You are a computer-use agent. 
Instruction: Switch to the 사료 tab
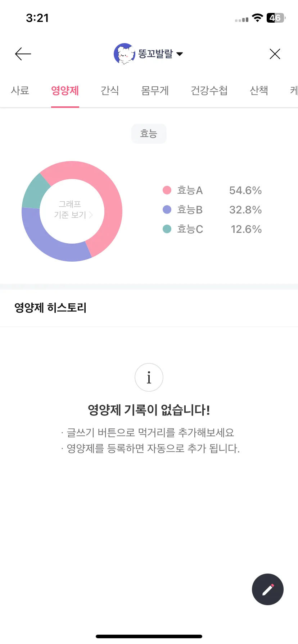point(20,91)
